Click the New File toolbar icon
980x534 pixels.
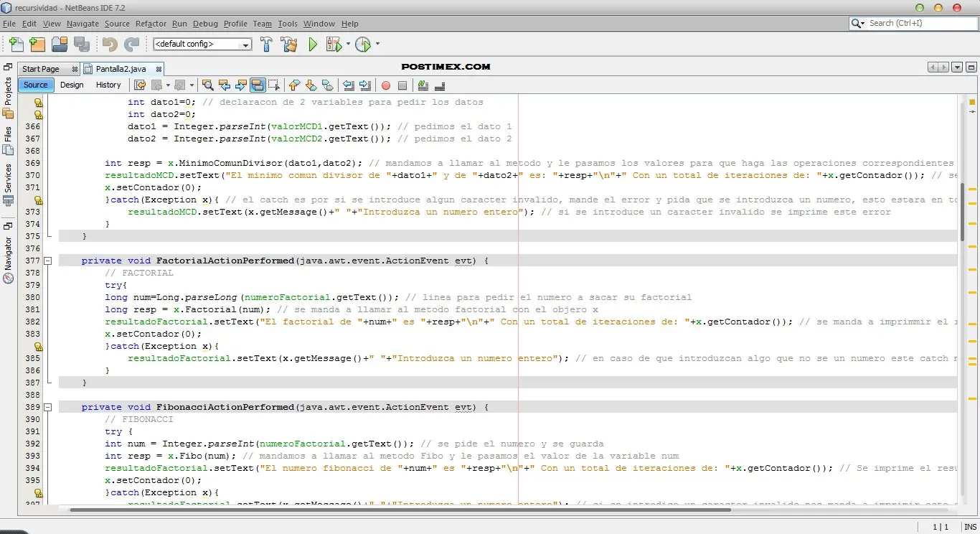16,44
